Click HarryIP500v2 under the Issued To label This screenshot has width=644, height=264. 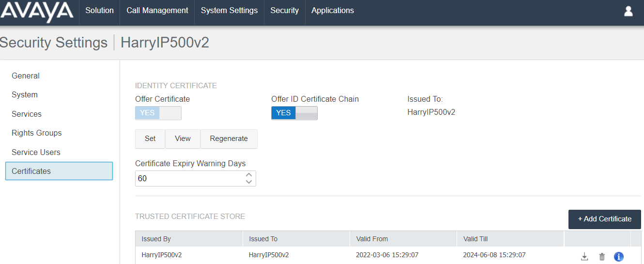(431, 112)
